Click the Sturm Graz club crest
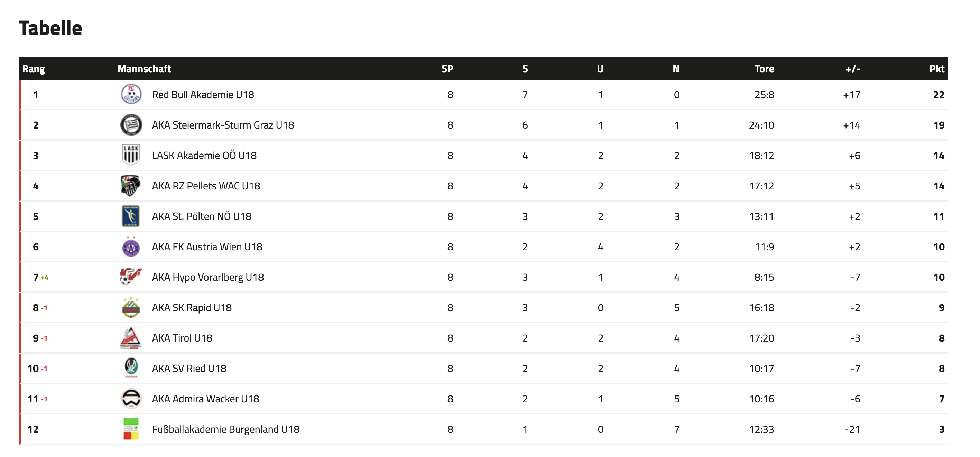The image size is (980, 457). [x=131, y=125]
